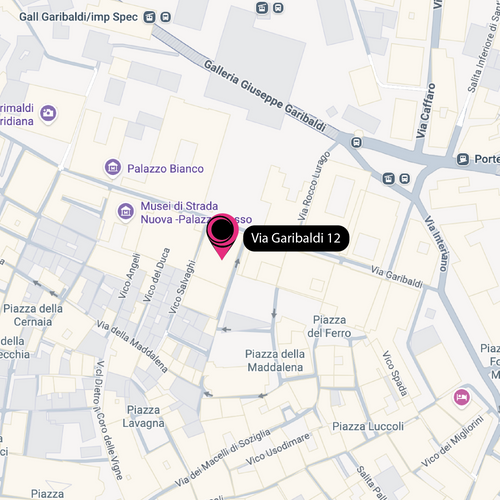Click the bus stop icon on Galleria Garibaldi end

coord(356,143)
